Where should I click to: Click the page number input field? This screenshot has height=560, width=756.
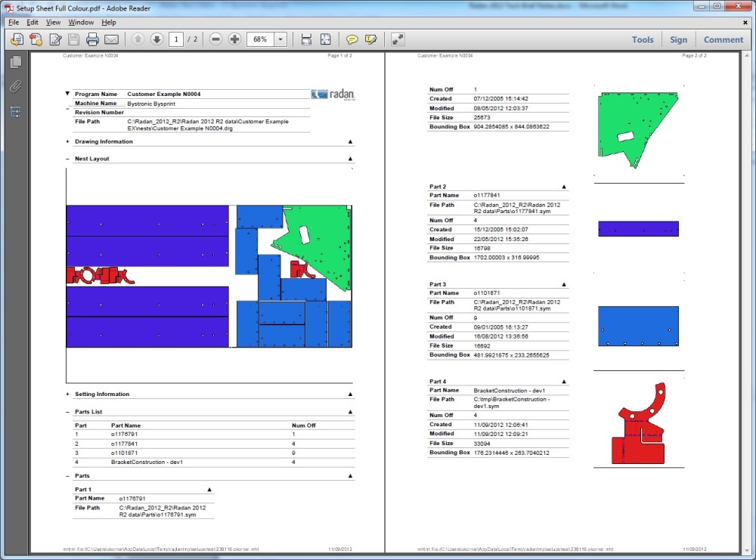[x=175, y=39]
